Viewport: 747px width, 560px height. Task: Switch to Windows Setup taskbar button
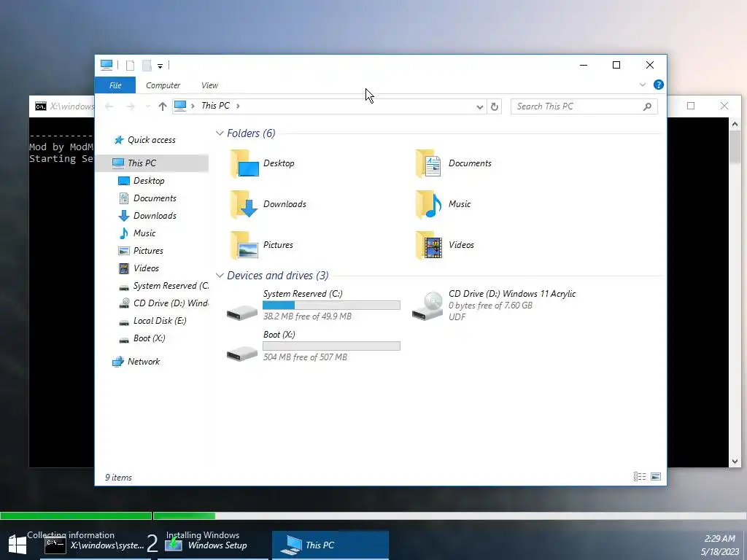pyautogui.click(x=213, y=545)
